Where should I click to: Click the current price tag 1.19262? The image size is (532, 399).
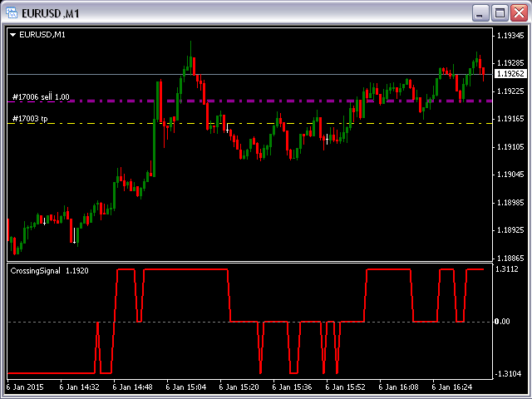pos(508,74)
